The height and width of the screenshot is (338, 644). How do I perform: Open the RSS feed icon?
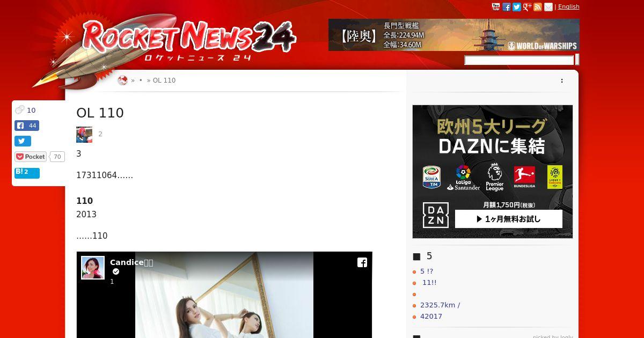[x=538, y=7]
